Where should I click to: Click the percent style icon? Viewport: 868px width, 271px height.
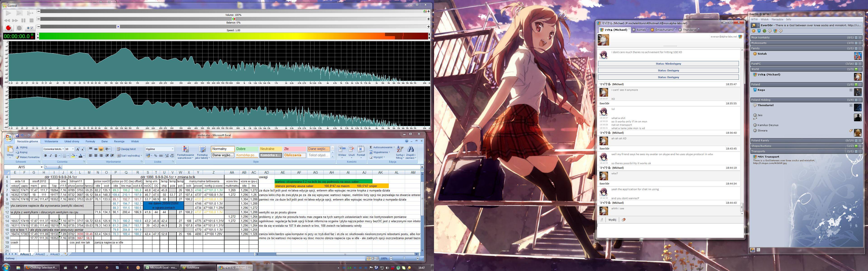[x=155, y=156]
